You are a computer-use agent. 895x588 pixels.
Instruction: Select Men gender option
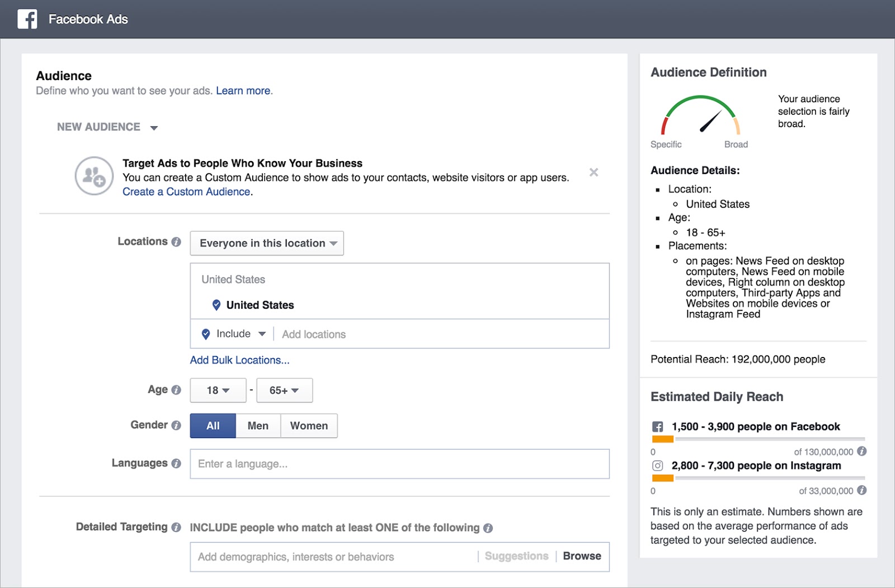pos(258,426)
